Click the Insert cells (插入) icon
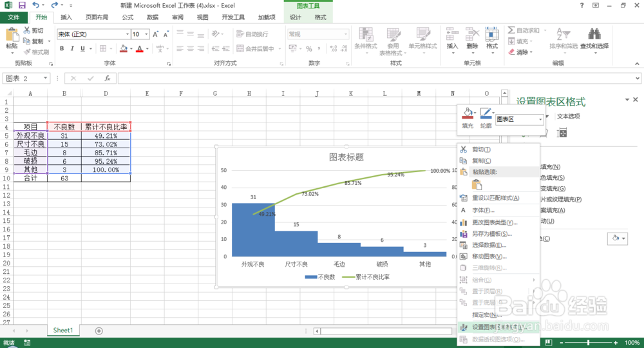The width and height of the screenshot is (644, 348). [452, 35]
